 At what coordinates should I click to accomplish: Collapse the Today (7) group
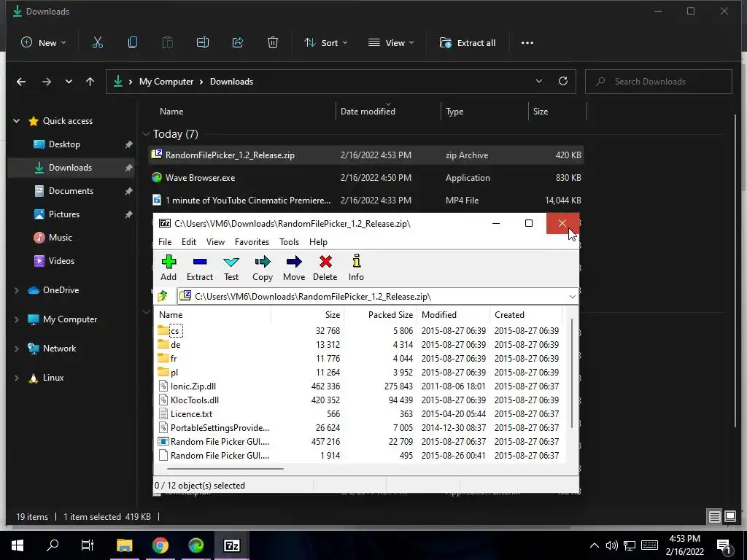click(146, 134)
